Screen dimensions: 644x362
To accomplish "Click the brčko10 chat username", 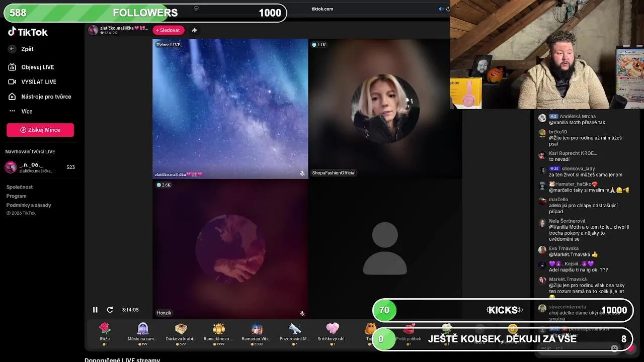I will (x=558, y=132).
